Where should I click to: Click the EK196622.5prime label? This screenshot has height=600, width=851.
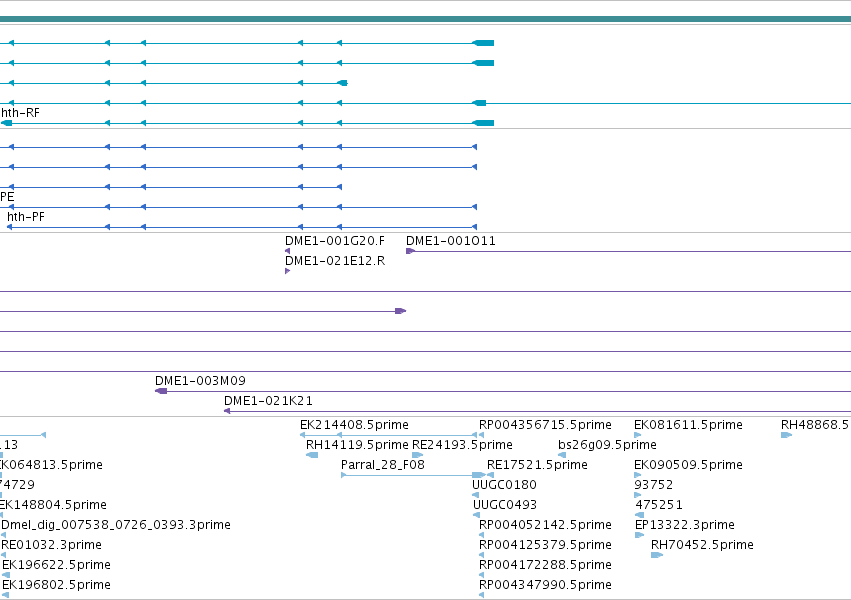point(56,565)
